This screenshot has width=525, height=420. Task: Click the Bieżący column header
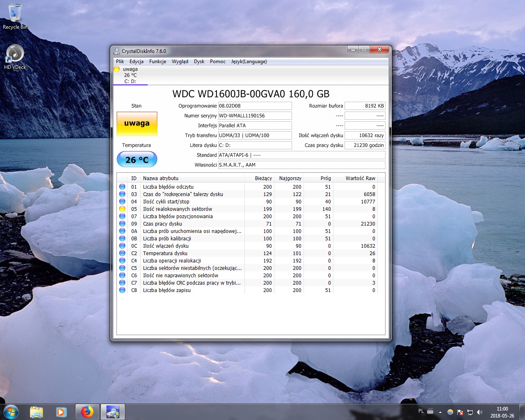click(259, 178)
